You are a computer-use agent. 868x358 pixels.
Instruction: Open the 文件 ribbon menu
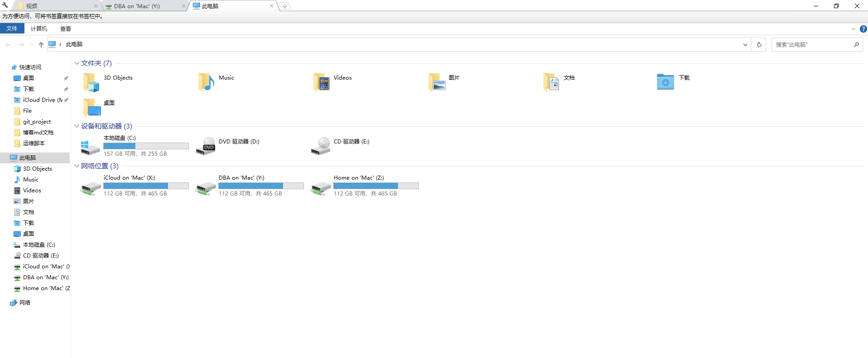click(12, 29)
